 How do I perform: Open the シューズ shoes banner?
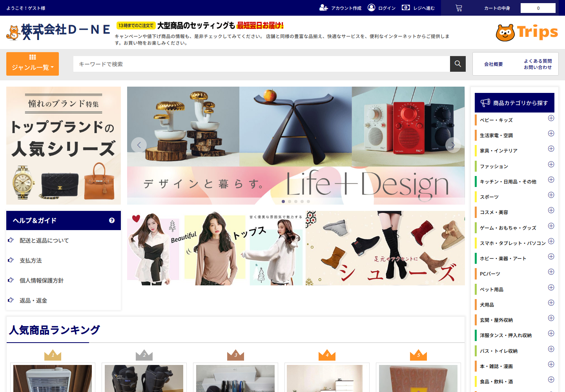[x=385, y=248]
